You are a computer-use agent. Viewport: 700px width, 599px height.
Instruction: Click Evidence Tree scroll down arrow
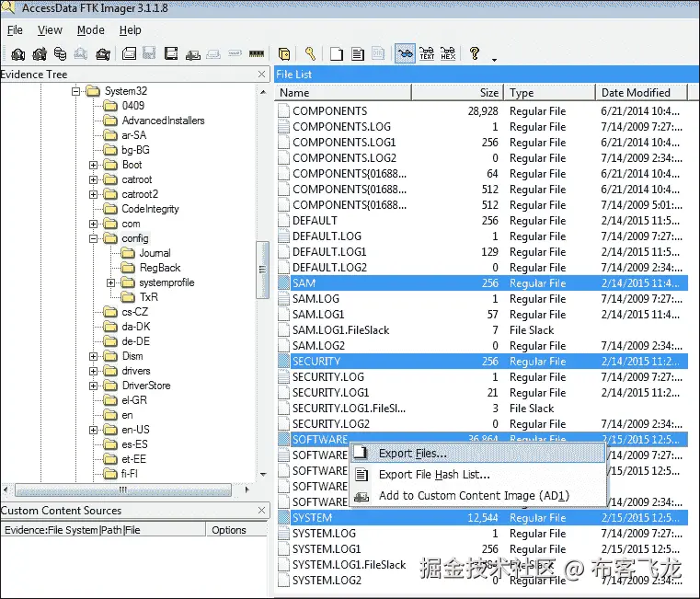click(263, 475)
